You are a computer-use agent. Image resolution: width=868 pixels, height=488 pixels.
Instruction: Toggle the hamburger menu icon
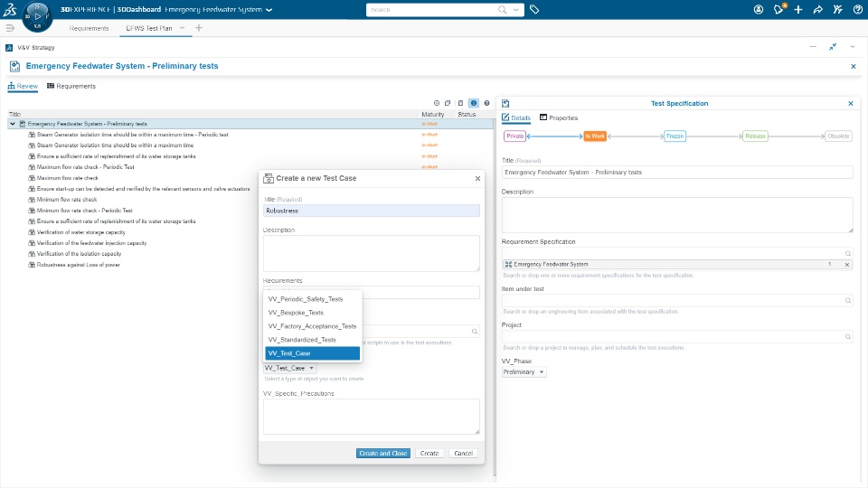[9, 28]
